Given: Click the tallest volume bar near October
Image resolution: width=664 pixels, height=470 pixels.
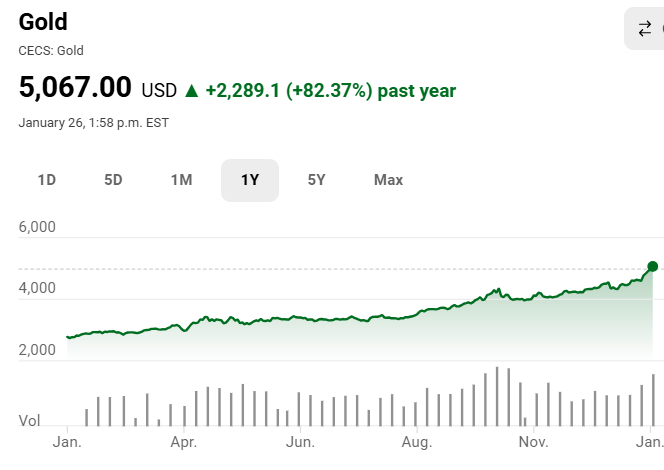Looking at the screenshot, I should point(497,396).
